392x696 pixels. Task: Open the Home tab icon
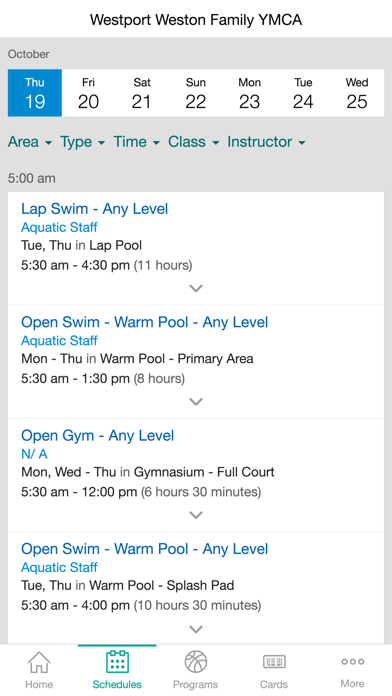click(x=39, y=662)
